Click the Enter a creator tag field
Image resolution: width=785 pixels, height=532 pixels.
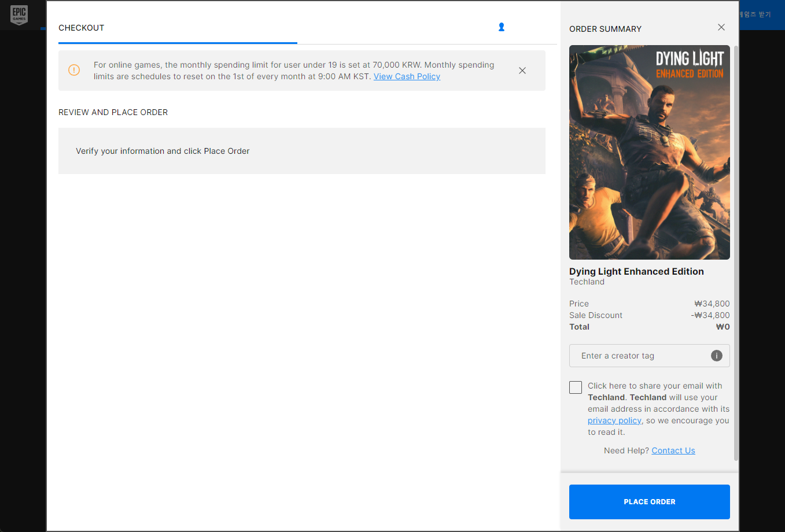(650, 356)
